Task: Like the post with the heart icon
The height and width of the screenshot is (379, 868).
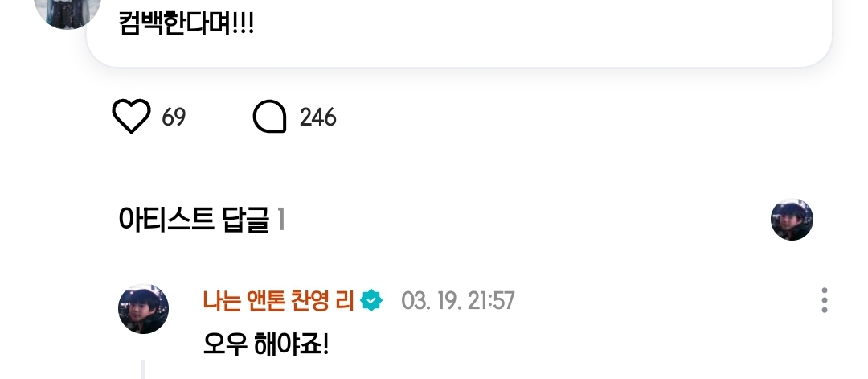Action: (x=131, y=117)
